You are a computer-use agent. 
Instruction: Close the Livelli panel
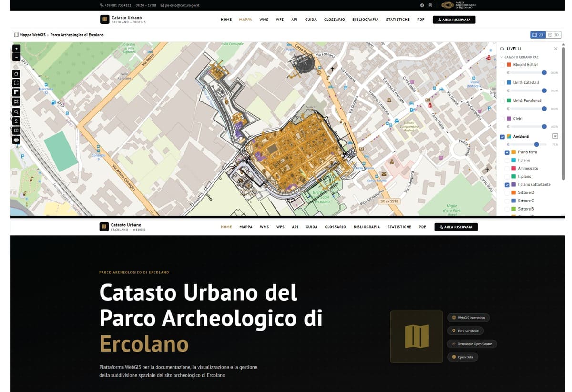tap(555, 49)
